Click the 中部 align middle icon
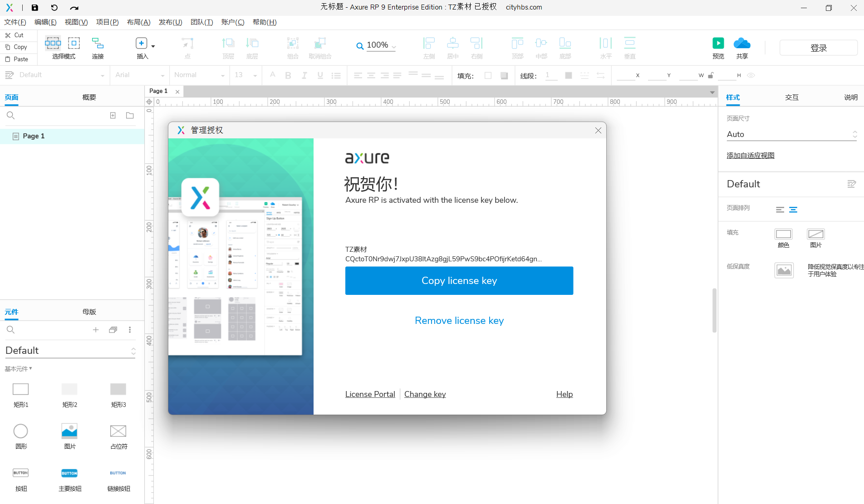 (541, 43)
